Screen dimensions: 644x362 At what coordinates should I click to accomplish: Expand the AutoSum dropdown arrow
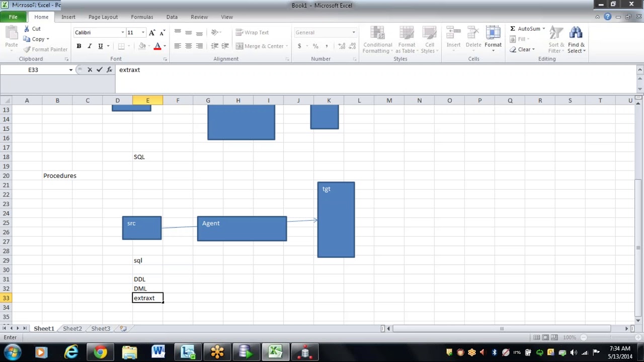click(543, 29)
